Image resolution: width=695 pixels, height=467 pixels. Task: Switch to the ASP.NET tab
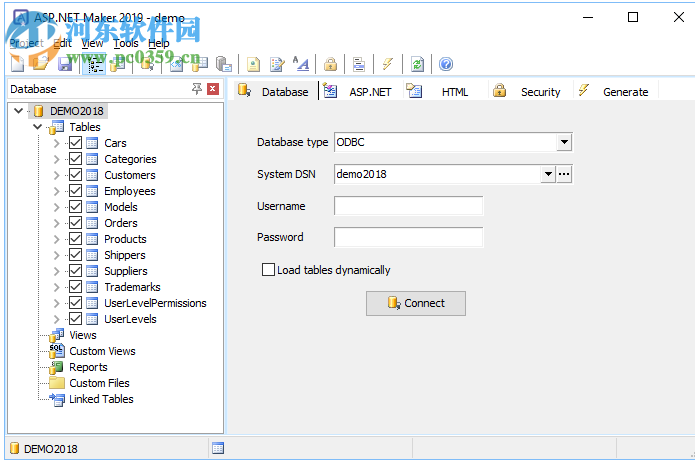click(360, 91)
